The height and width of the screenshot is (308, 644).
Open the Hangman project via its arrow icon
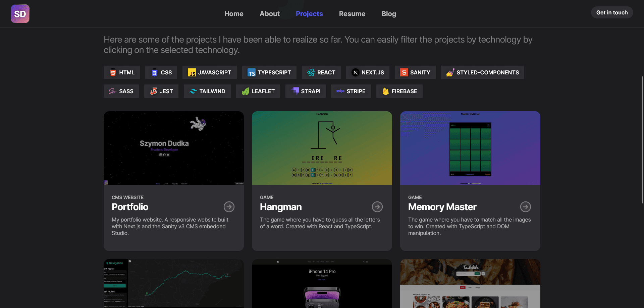click(377, 207)
